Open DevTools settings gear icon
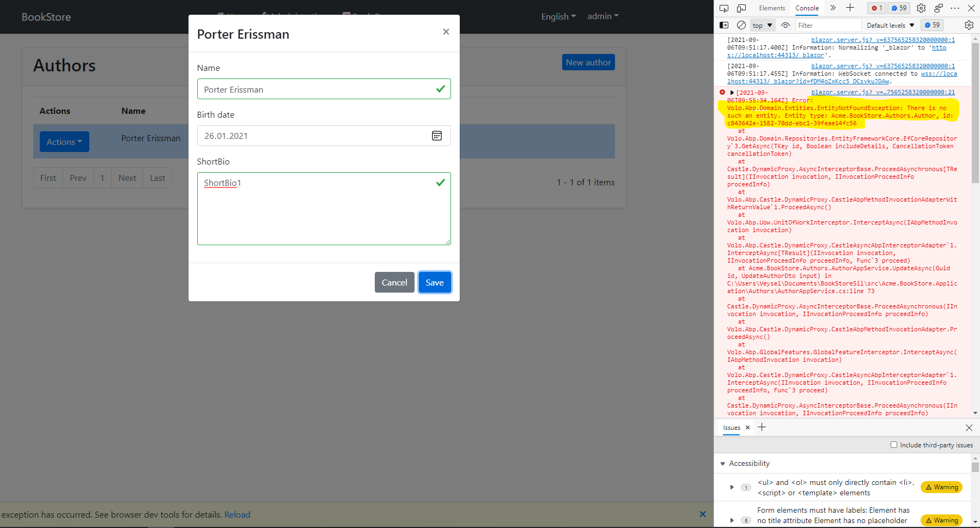Screen dimensions: 980x528 921,8
